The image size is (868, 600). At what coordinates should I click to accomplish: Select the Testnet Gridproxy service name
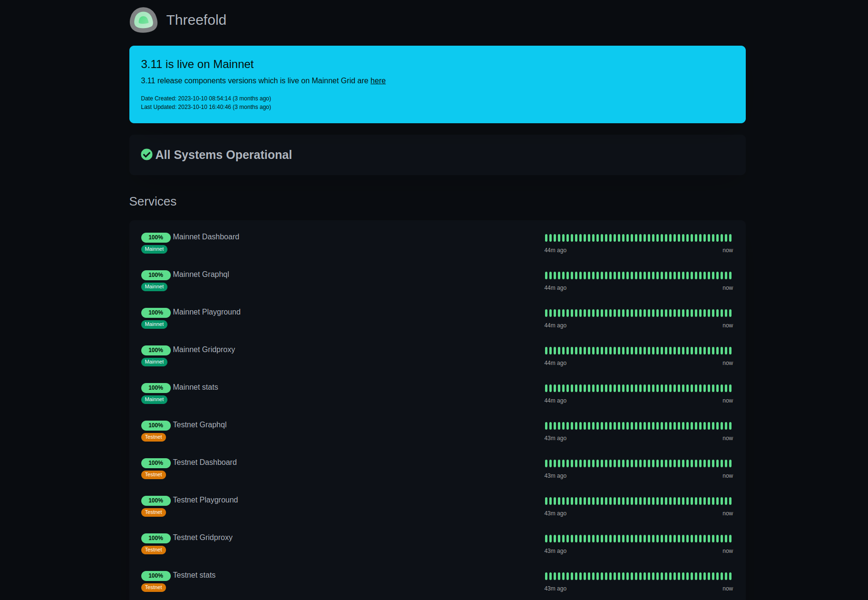click(203, 538)
